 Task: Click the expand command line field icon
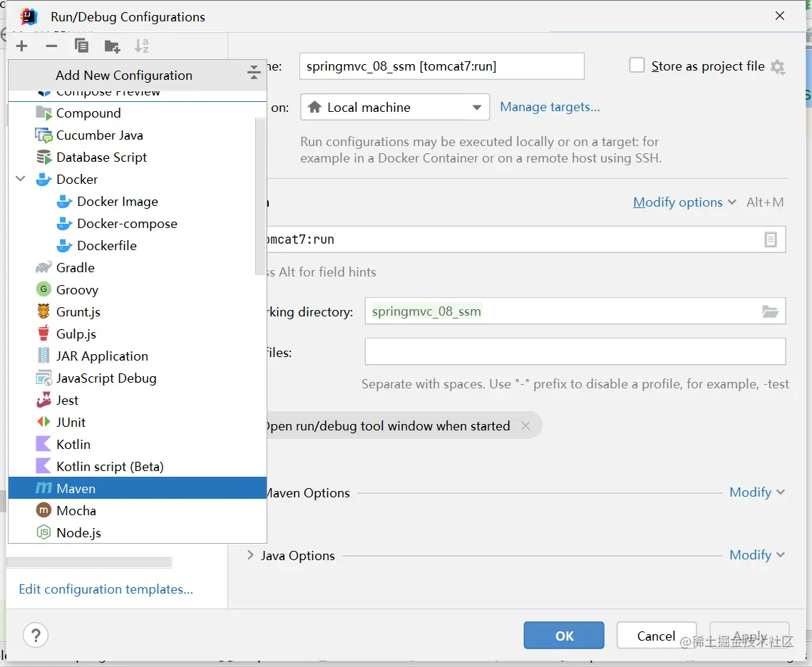(771, 240)
